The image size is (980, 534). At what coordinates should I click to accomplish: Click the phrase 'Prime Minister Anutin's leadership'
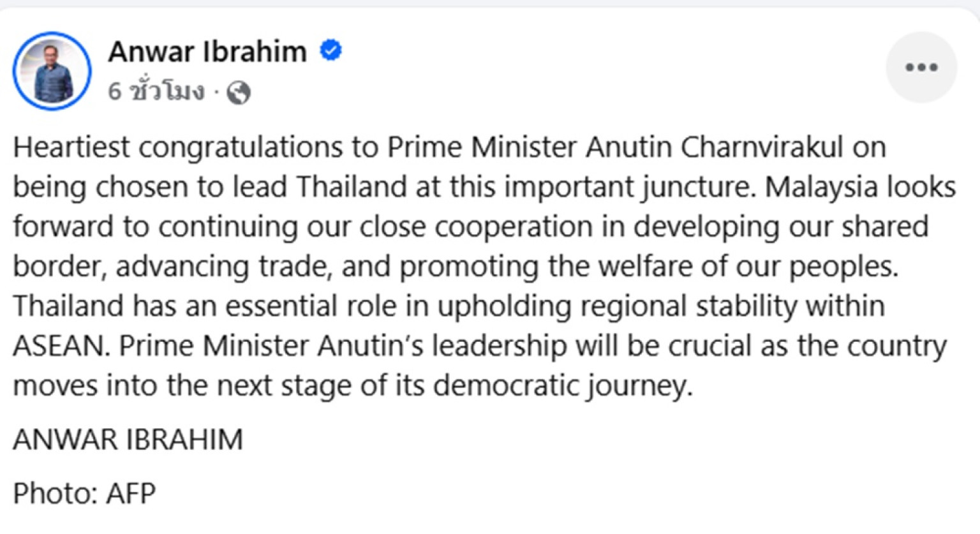click(x=343, y=346)
